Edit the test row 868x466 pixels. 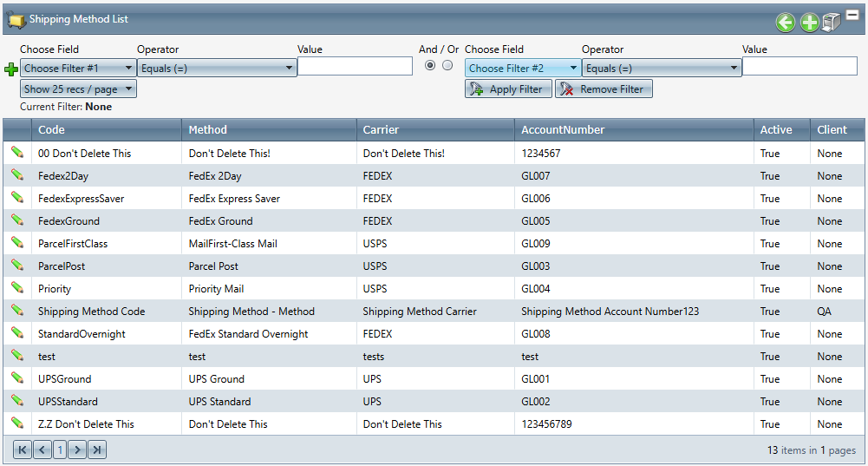pyautogui.click(x=17, y=355)
